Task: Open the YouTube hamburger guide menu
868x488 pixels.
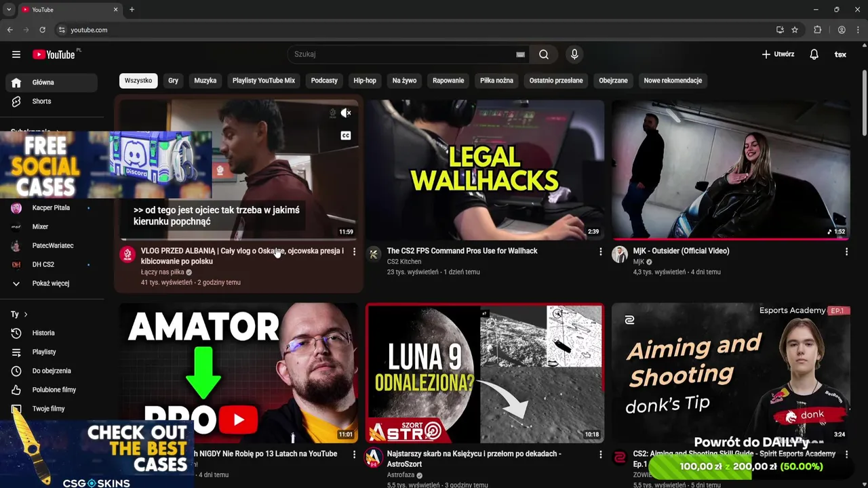Action: tap(16, 54)
